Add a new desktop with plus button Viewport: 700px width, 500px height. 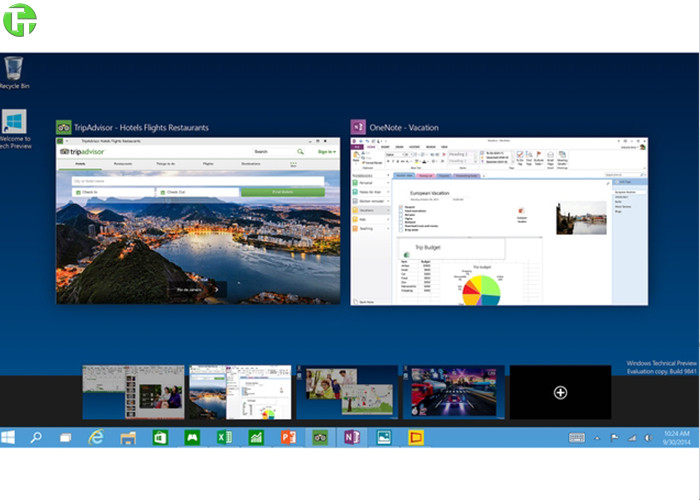pyautogui.click(x=560, y=392)
